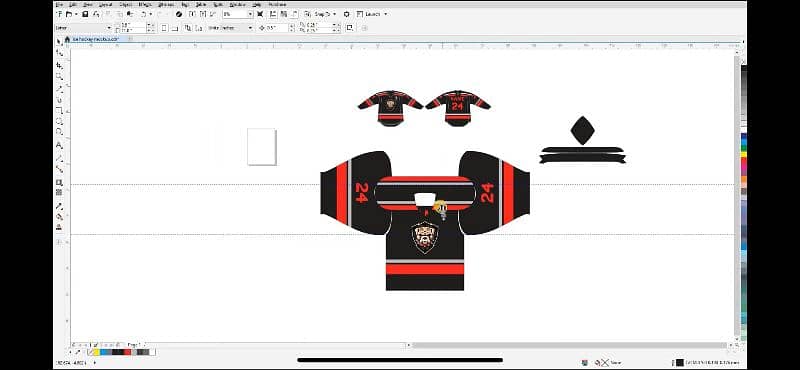Pick the yellow swatch in document palette
This screenshot has height=370, width=800.
click(96, 352)
